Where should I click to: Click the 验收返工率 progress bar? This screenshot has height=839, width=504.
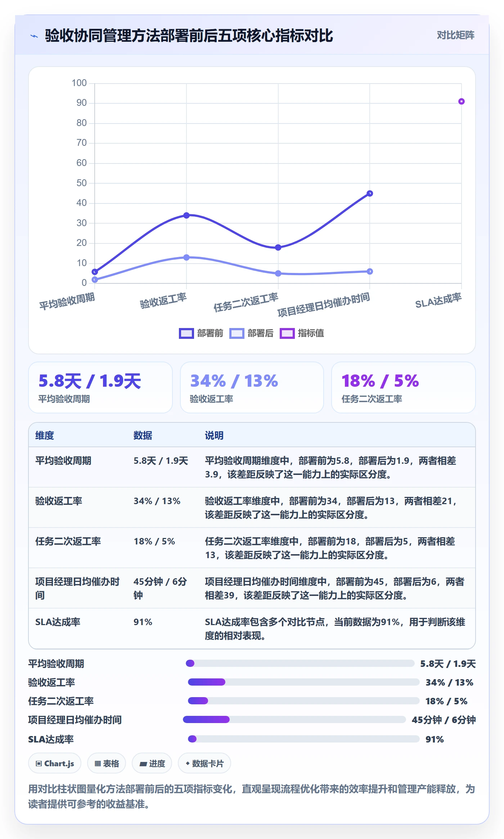point(304,682)
